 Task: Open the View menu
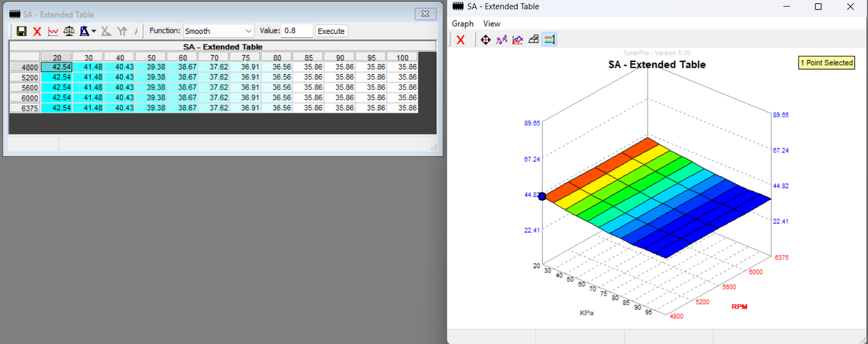pos(491,23)
